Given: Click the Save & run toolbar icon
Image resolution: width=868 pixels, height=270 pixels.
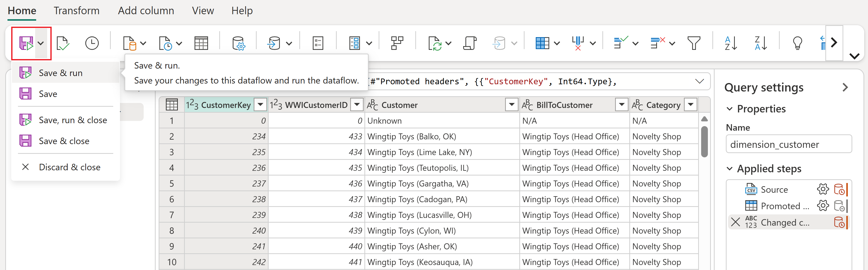Looking at the screenshot, I should (26, 43).
